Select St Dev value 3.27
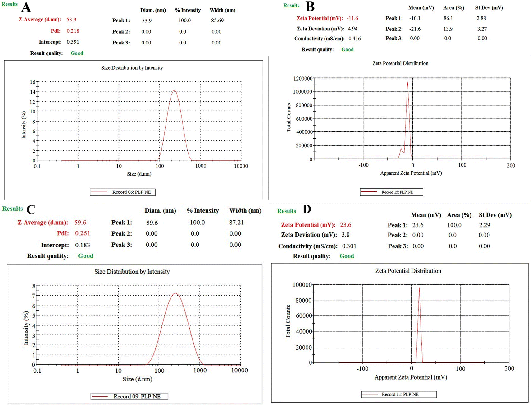This screenshot has width=532, height=405. click(482, 29)
